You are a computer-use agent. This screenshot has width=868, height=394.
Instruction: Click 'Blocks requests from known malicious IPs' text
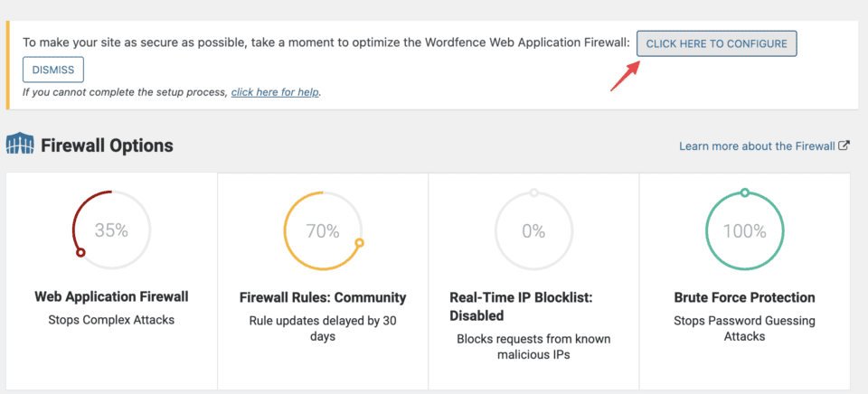click(x=533, y=348)
